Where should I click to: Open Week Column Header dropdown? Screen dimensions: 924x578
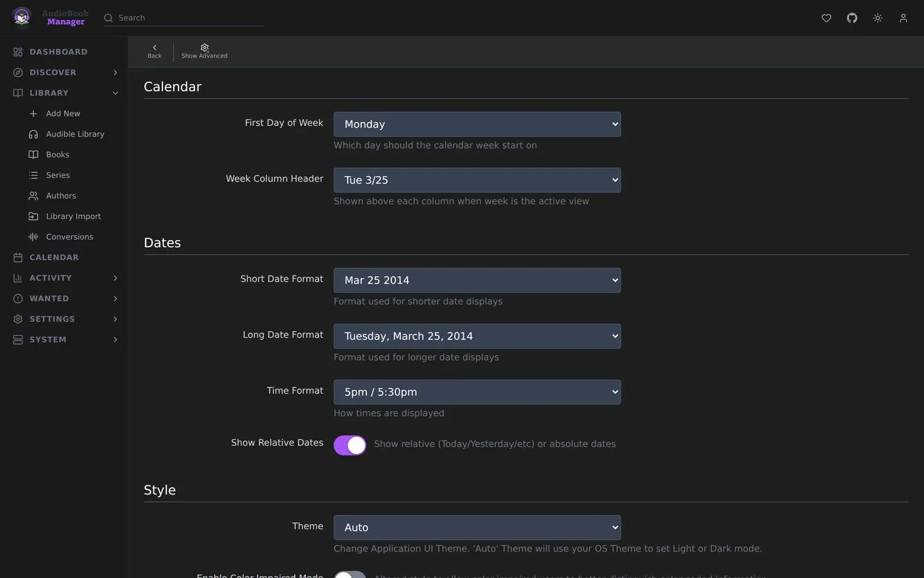[x=477, y=180]
